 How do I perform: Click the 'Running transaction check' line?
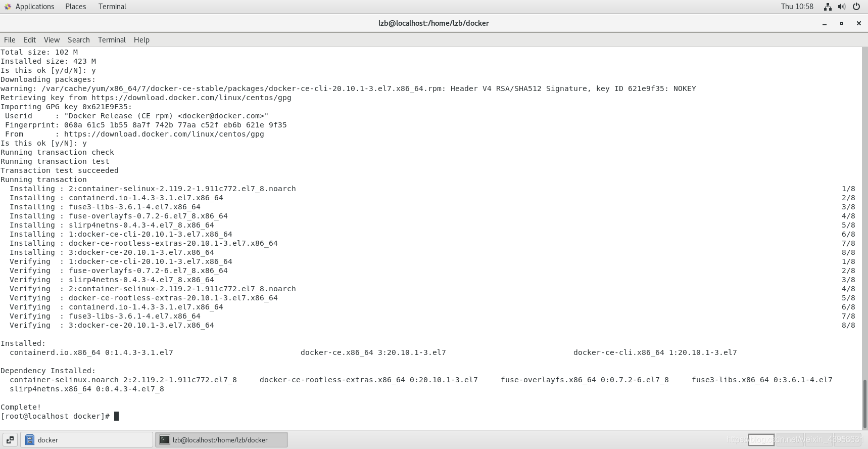pos(57,152)
